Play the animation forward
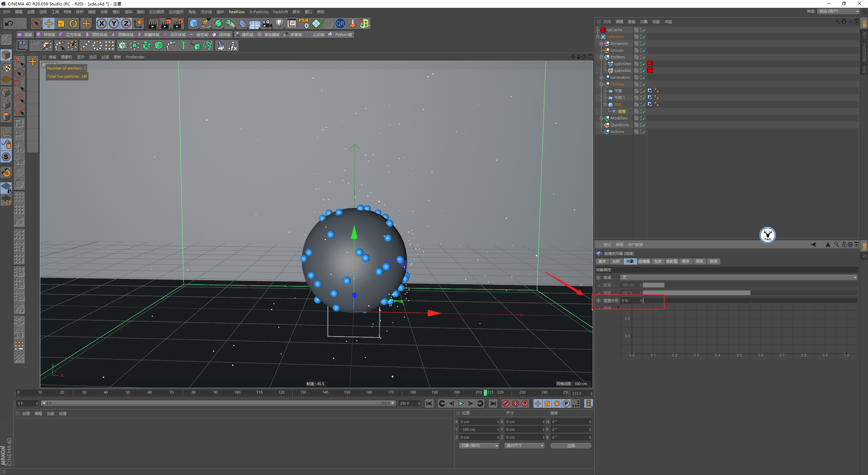 [x=461, y=403]
